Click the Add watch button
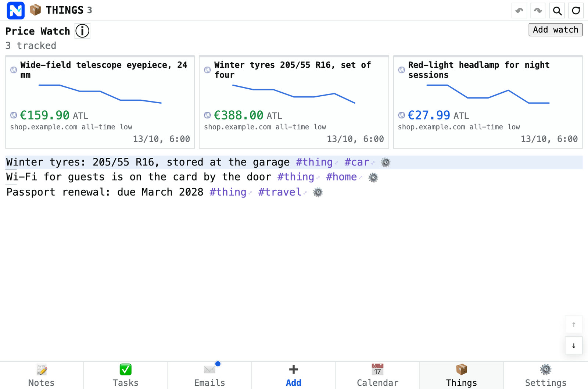The image size is (588, 389). [x=555, y=30]
